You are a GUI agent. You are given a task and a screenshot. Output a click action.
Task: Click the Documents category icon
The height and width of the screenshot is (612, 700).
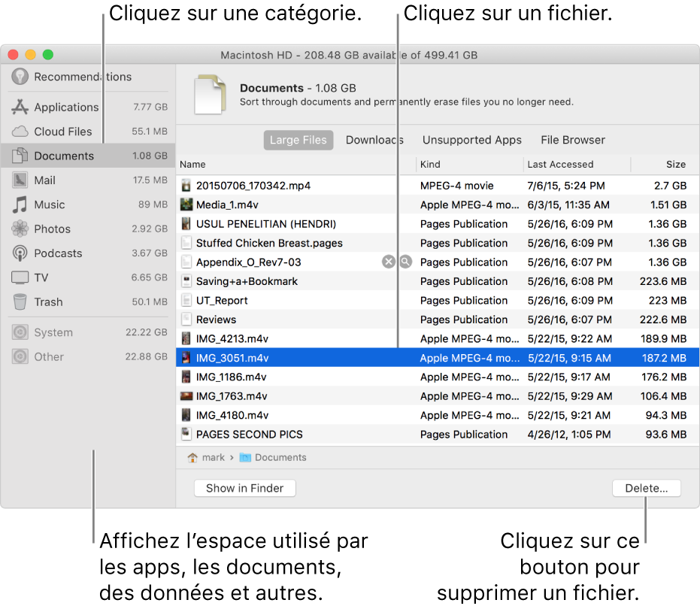(x=20, y=156)
